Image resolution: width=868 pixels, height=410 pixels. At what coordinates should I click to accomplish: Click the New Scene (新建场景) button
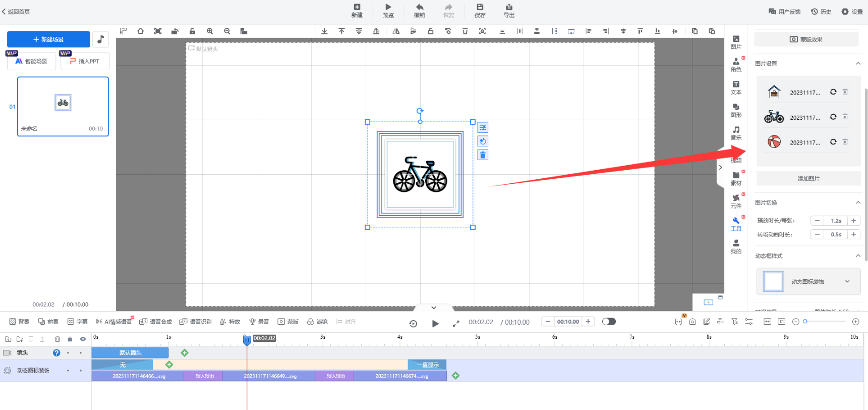click(48, 39)
